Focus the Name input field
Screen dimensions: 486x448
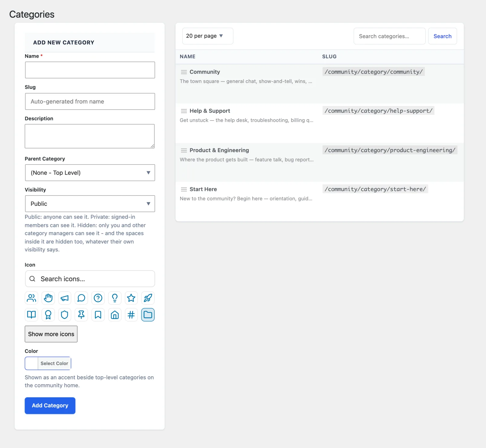point(90,70)
